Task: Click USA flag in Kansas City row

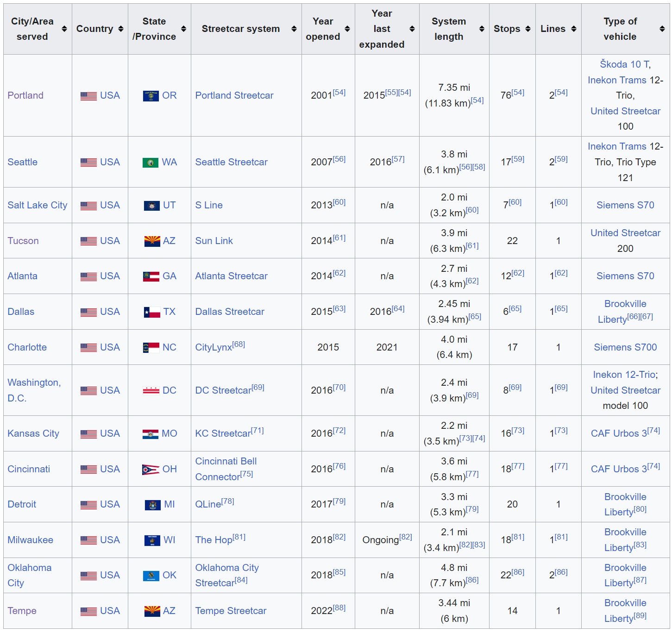Action: 88,434
